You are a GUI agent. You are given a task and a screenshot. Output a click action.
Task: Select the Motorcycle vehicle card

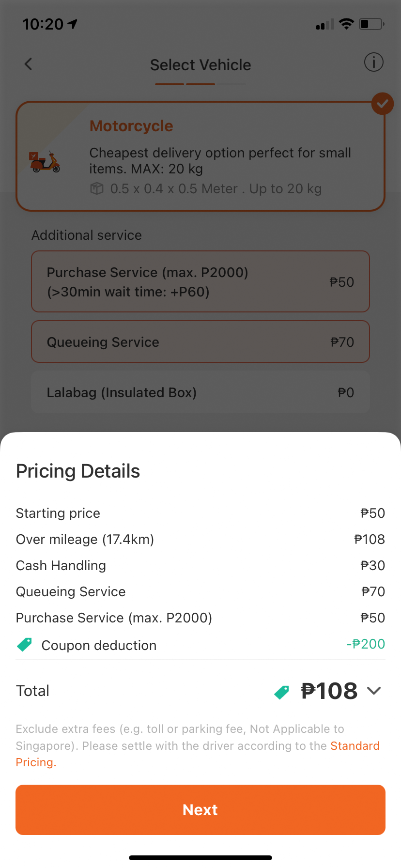200,156
